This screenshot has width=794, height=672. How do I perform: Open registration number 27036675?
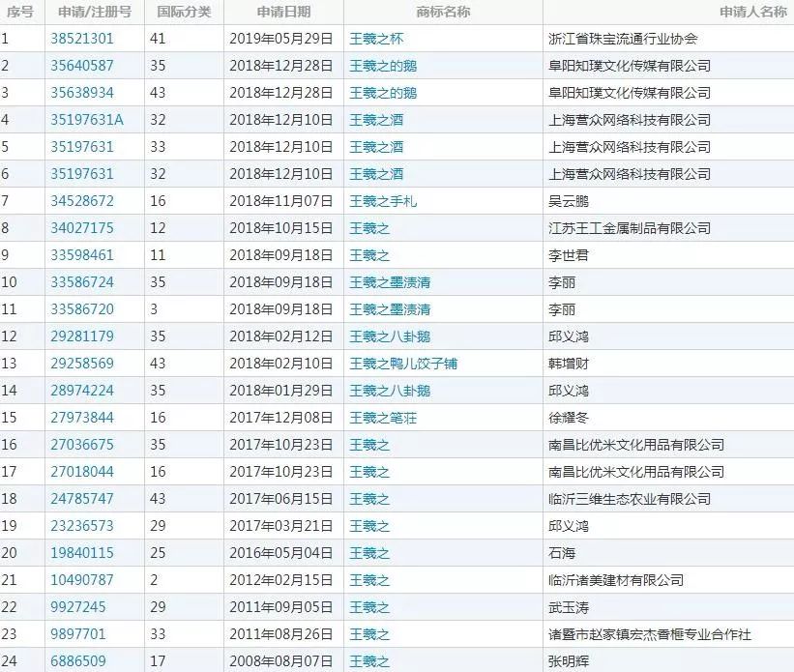82,445
